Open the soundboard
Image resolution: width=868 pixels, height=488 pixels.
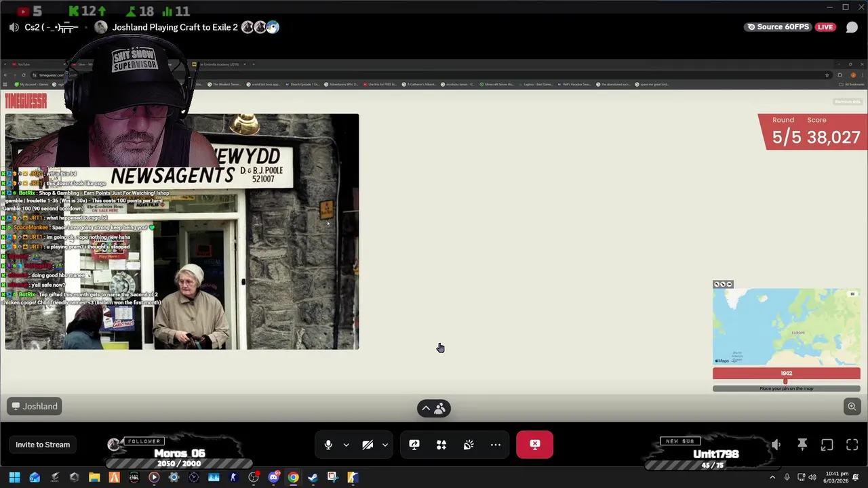pos(469,445)
